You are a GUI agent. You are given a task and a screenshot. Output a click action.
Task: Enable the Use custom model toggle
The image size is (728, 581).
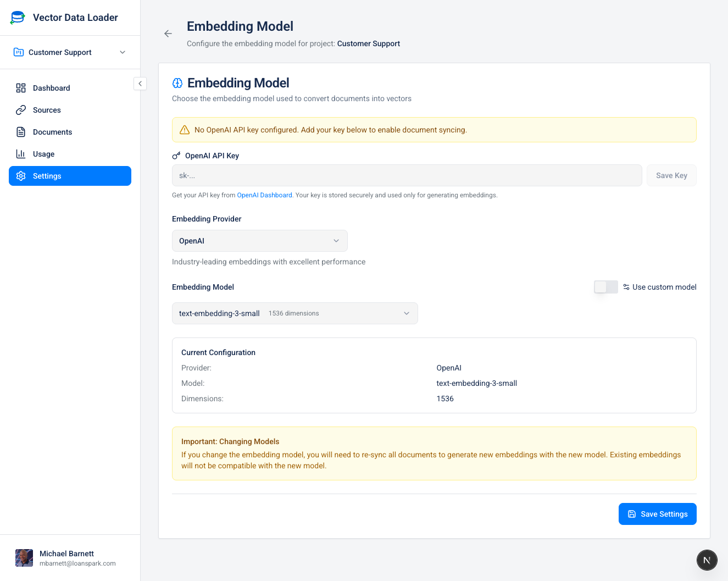coord(605,286)
